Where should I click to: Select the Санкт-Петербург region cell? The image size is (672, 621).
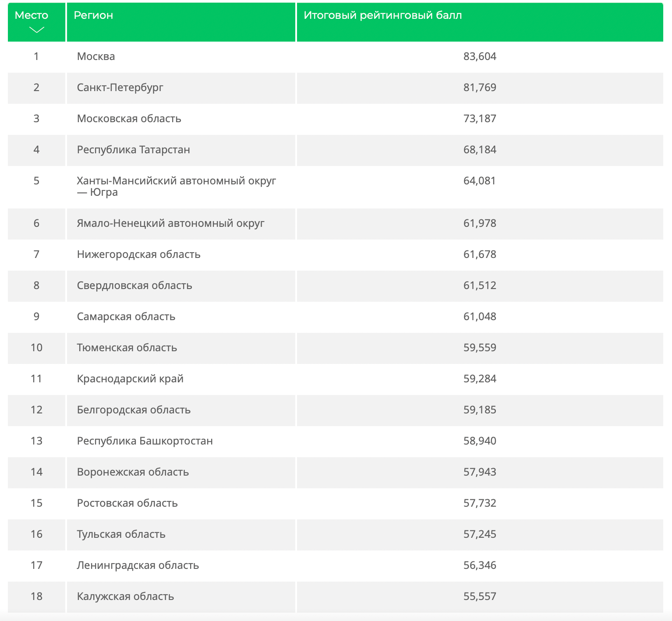181,88
